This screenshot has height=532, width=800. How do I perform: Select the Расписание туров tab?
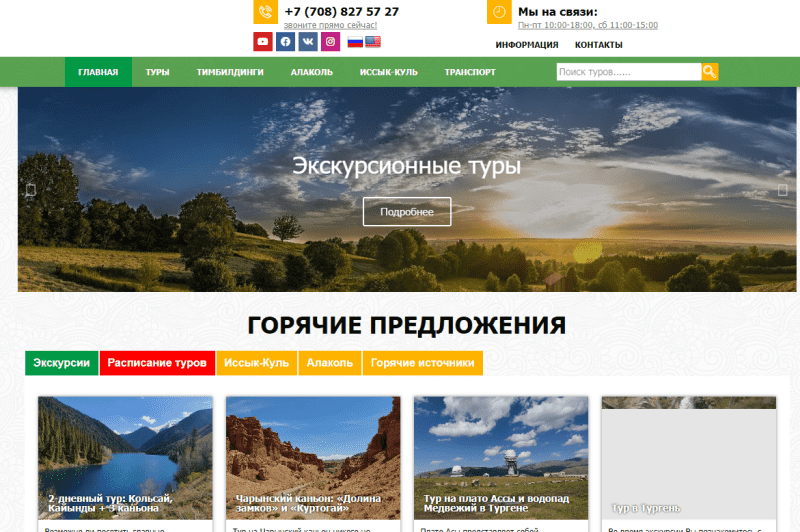click(157, 363)
